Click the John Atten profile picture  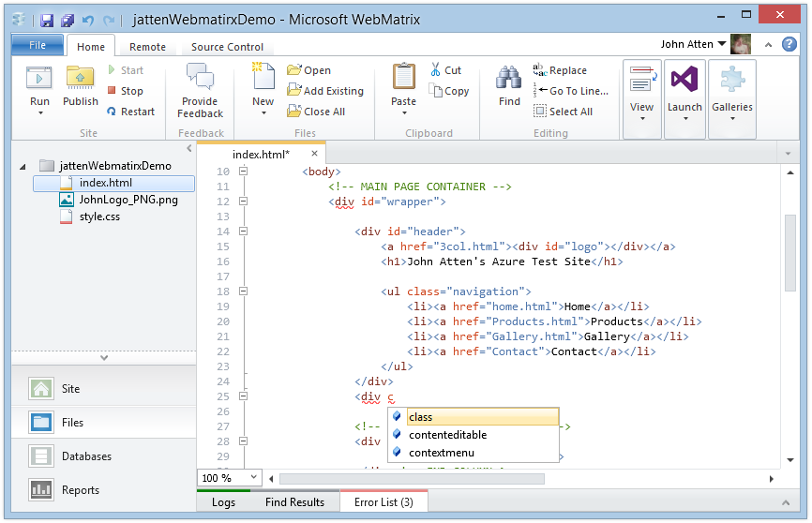[x=741, y=44]
